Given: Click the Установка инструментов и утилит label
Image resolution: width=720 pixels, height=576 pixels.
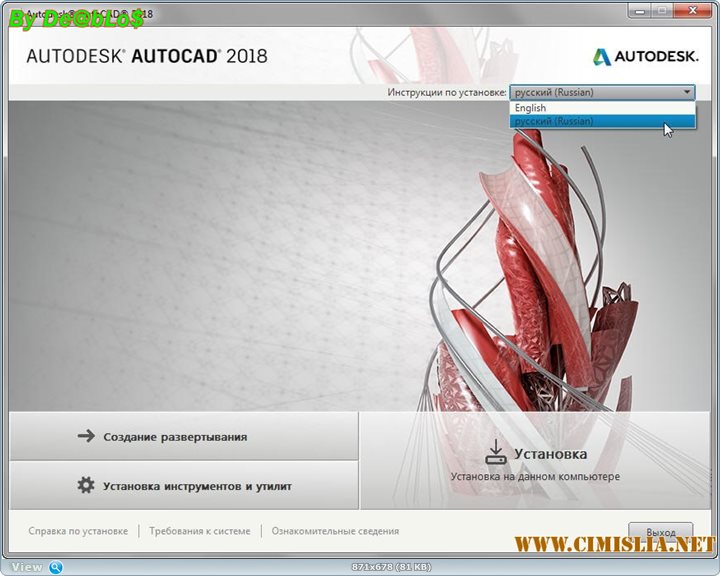Looking at the screenshot, I should [197, 487].
